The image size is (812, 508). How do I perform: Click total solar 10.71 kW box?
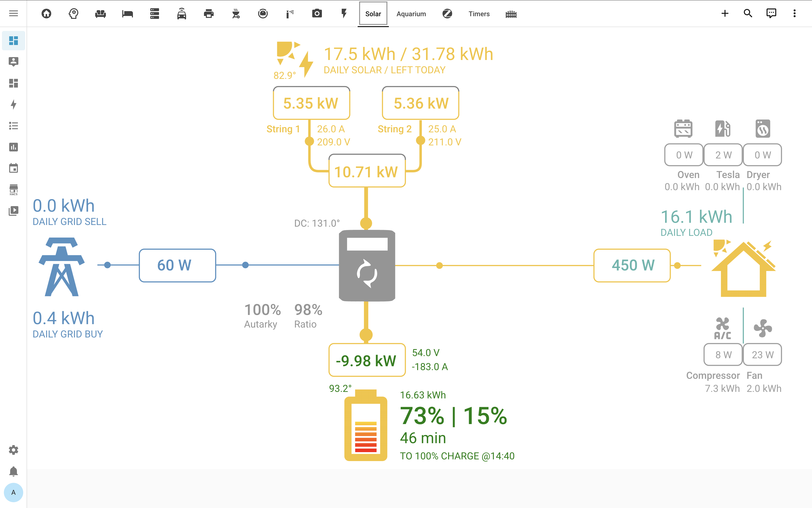367,171
